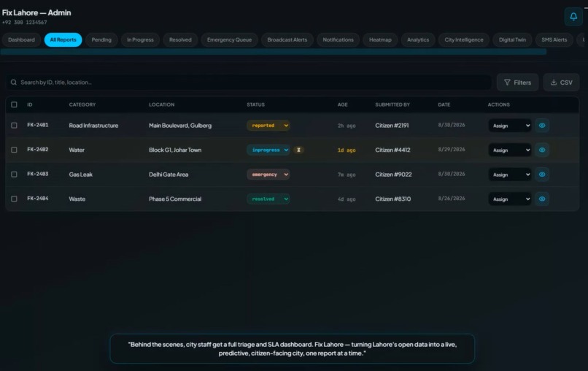Open the In Progress tab
Image resolution: width=588 pixels, height=371 pixels.
[x=140, y=40]
